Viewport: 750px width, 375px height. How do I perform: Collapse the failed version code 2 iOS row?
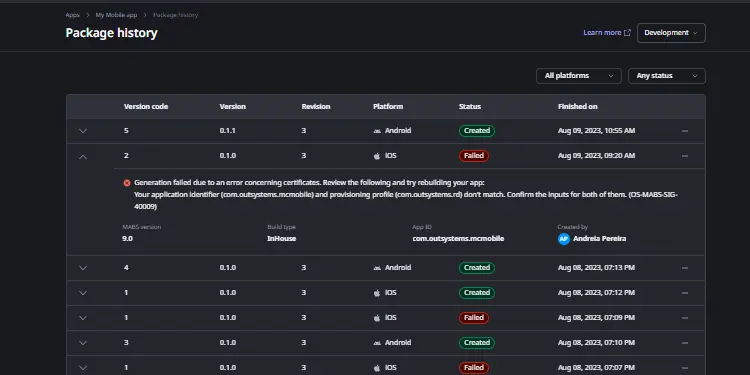[x=83, y=156]
